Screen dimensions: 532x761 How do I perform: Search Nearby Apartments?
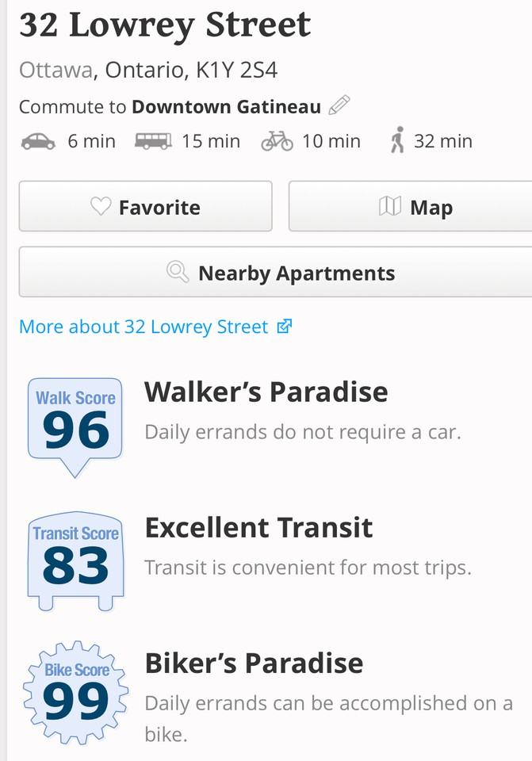[276, 273]
